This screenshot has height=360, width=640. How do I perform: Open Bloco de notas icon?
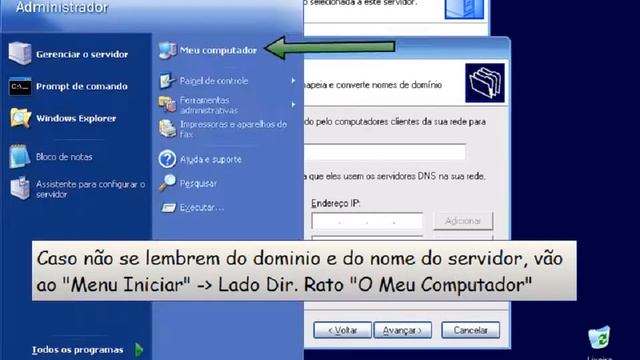20,156
